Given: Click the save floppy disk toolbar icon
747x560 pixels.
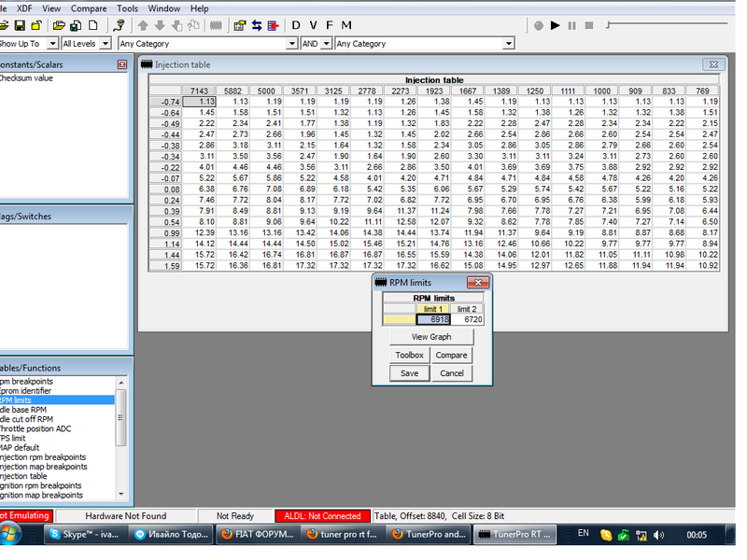Looking at the screenshot, I should click(x=20, y=25).
